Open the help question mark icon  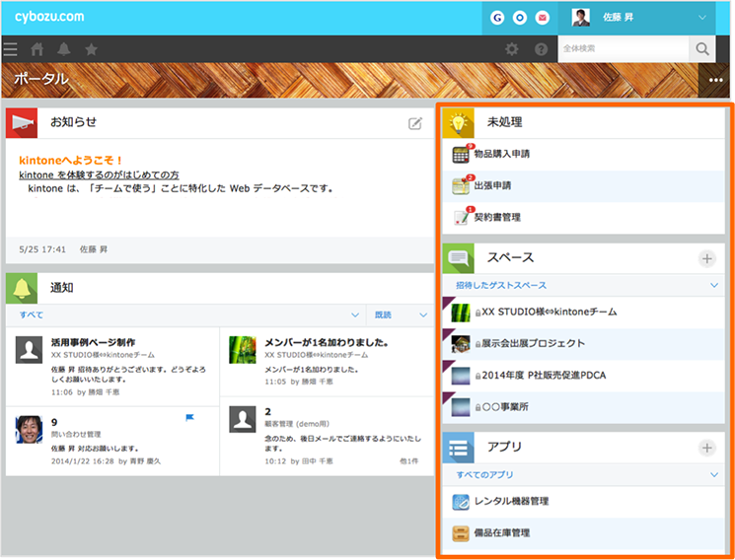541,48
